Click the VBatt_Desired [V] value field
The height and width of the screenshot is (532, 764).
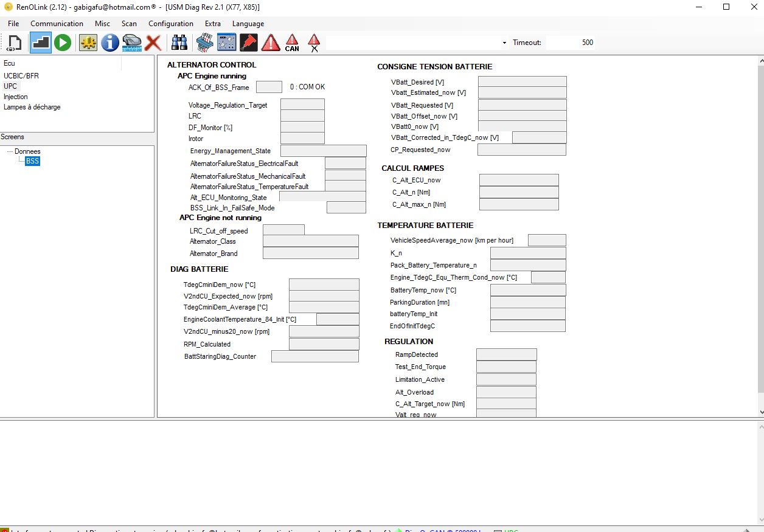(x=522, y=81)
